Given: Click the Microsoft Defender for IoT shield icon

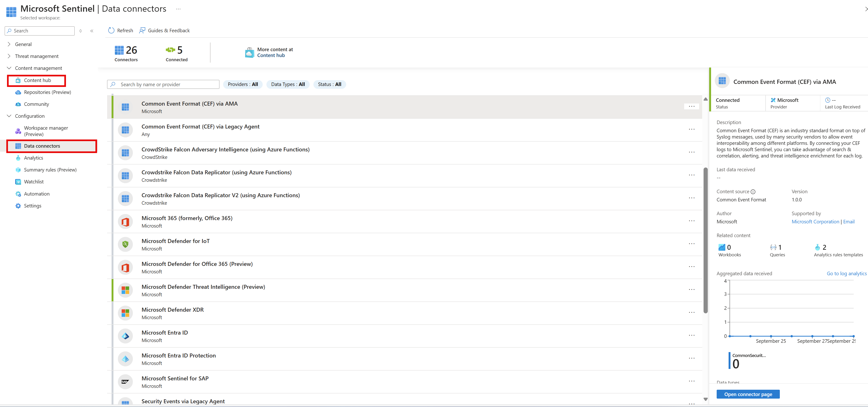Looking at the screenshot, I should (125, 244).
